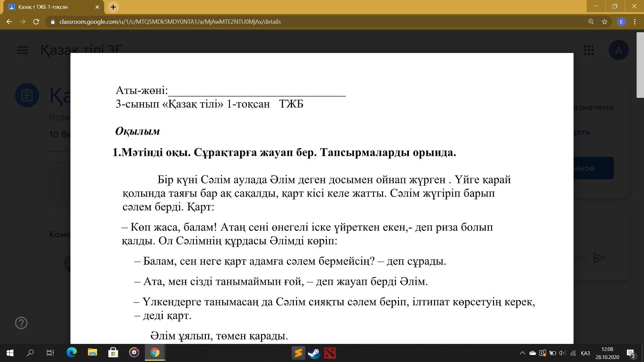The width and height of the screenshot is (644, 362).
Task: Click the page vertical scrollbar
Action: click(640, 65)
